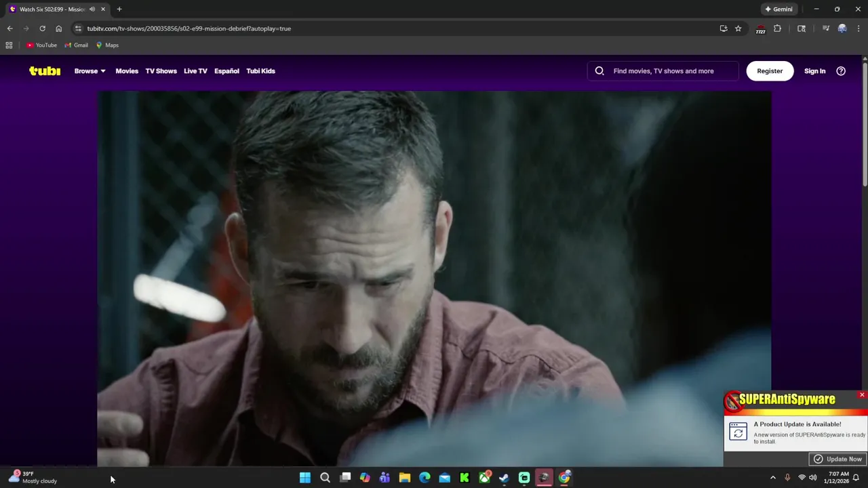868x488 pixels.
Task: Go back with the browser back arrow
Action: pos(9,28)
